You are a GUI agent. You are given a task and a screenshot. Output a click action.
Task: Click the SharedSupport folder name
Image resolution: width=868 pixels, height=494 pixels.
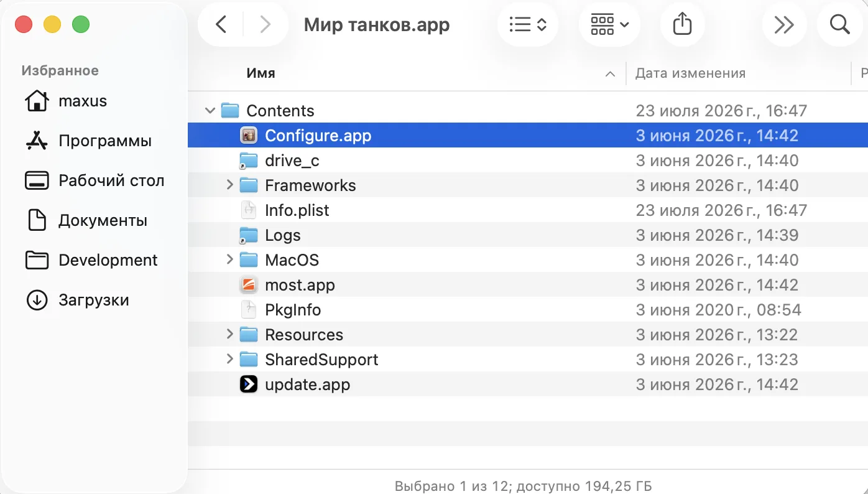point(321,360)
